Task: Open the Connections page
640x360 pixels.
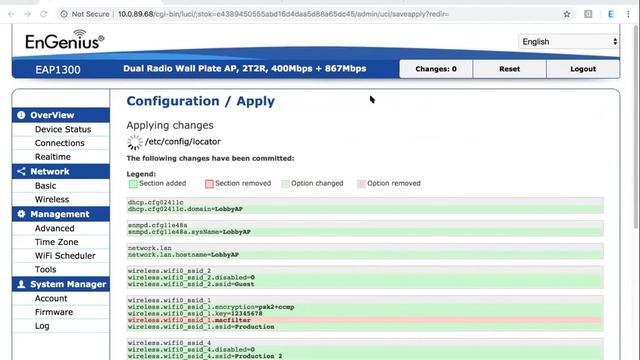Action: tap(60, 143)
